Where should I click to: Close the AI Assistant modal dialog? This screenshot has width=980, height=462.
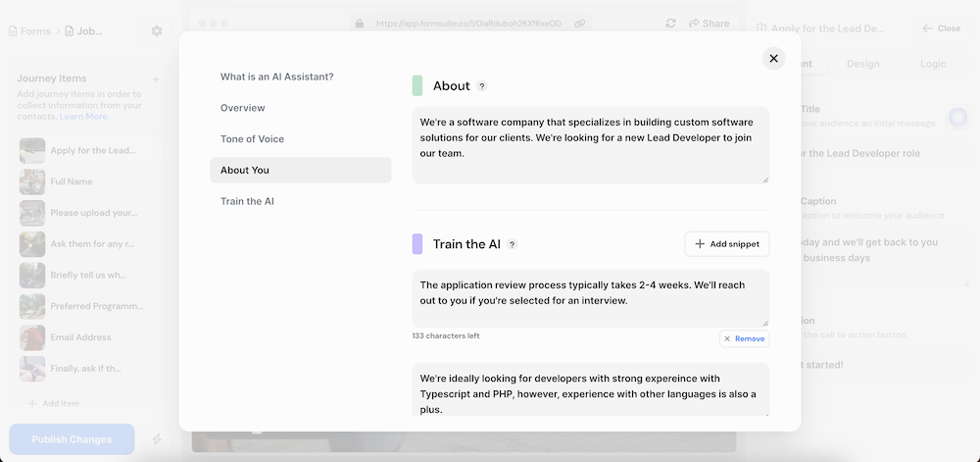pyautogui.click(x=773, y=59)
